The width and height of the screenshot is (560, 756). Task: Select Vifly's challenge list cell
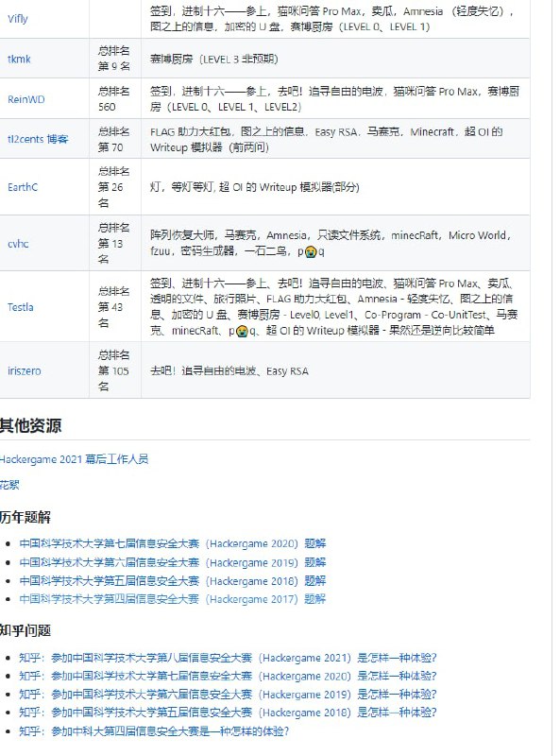pos(335,19)
